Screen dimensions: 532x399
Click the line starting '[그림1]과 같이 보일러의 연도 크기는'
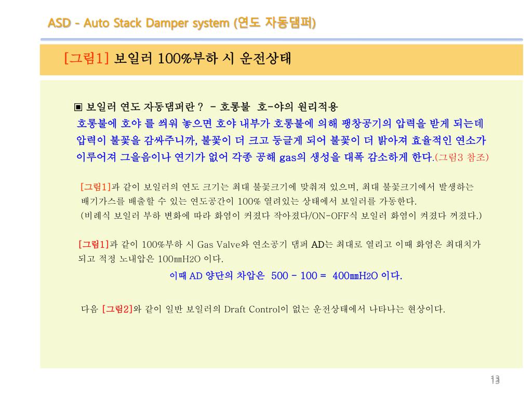[x=277, y=187]
